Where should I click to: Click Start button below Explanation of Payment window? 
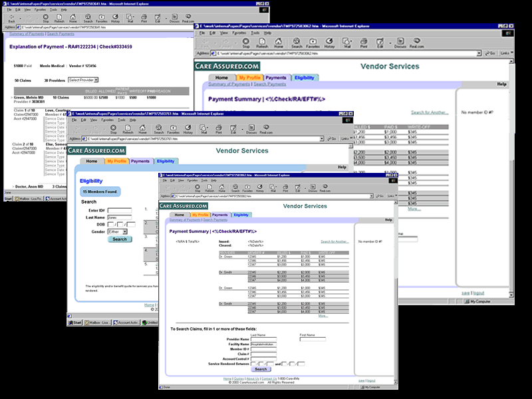tap(8, 199)
